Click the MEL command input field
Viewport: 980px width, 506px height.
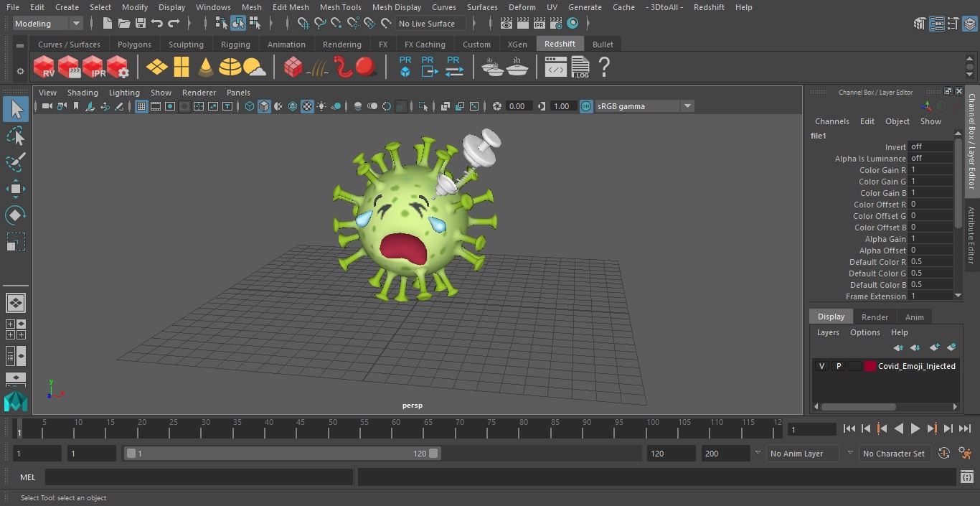[199, 477]
